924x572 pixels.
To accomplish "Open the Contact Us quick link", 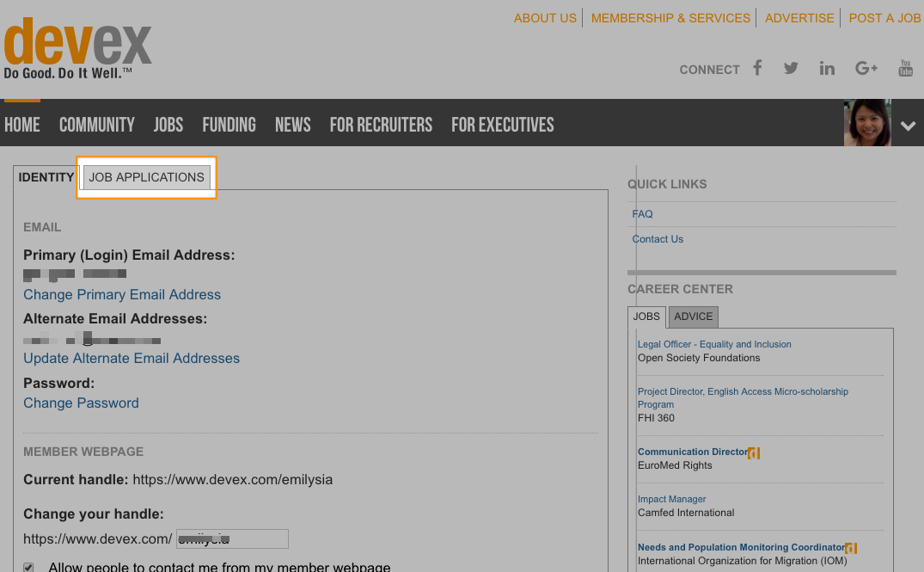I will coord(658,239).
